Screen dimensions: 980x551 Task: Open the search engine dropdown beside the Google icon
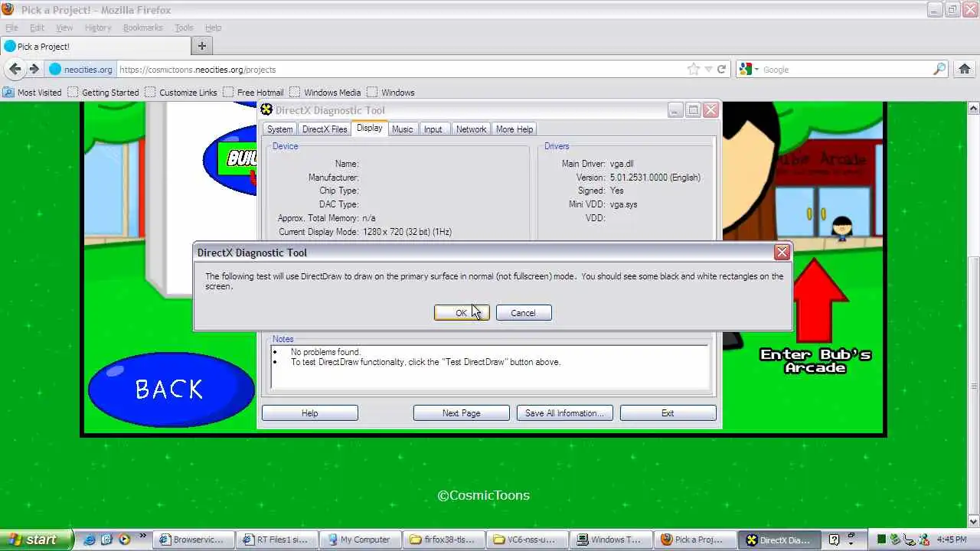coord(756,69)
